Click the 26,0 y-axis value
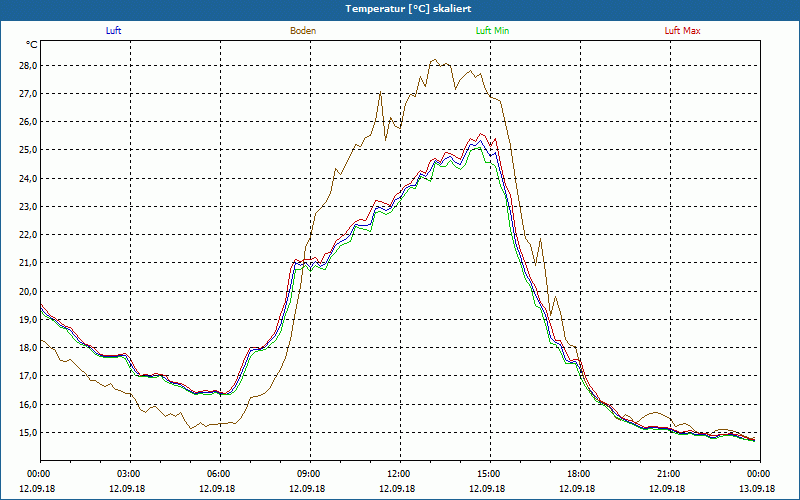The height and width of the screenshot is (500, 800). point(28,122)
